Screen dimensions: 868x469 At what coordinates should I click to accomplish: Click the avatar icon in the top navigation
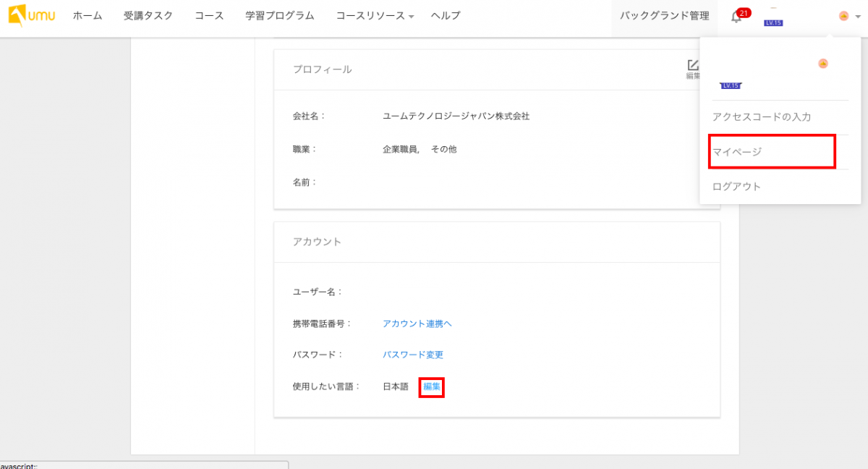point(843,15)
